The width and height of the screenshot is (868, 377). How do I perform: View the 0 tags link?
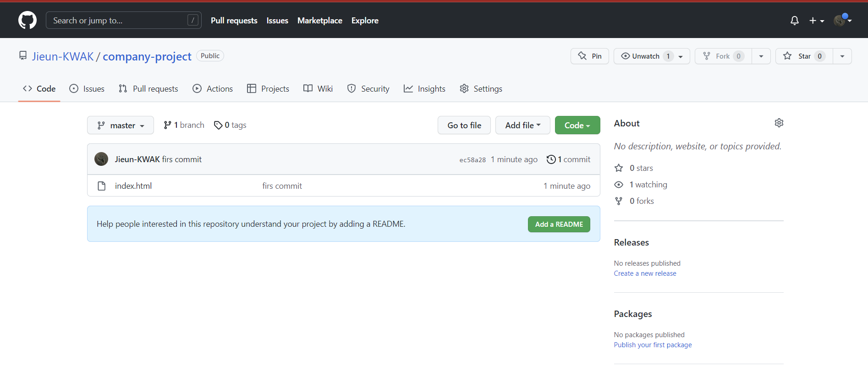(230, 125)
